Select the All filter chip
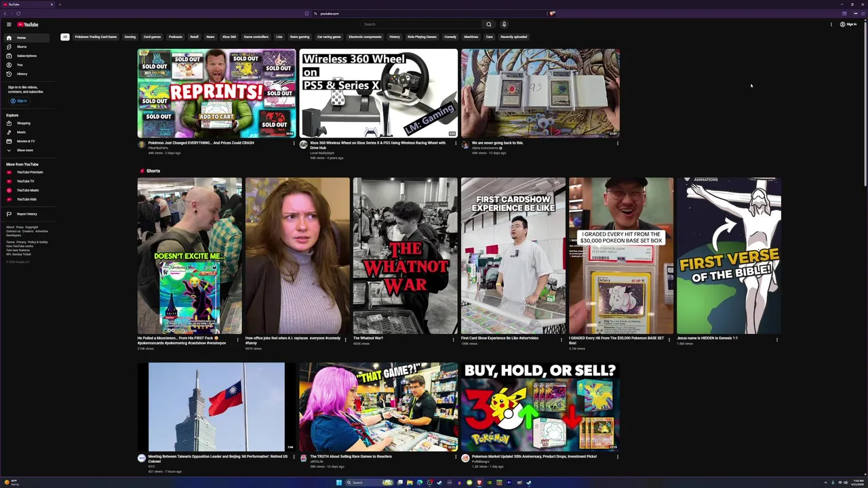The height and width of the screenshot is (488, 868). [65, 37]
